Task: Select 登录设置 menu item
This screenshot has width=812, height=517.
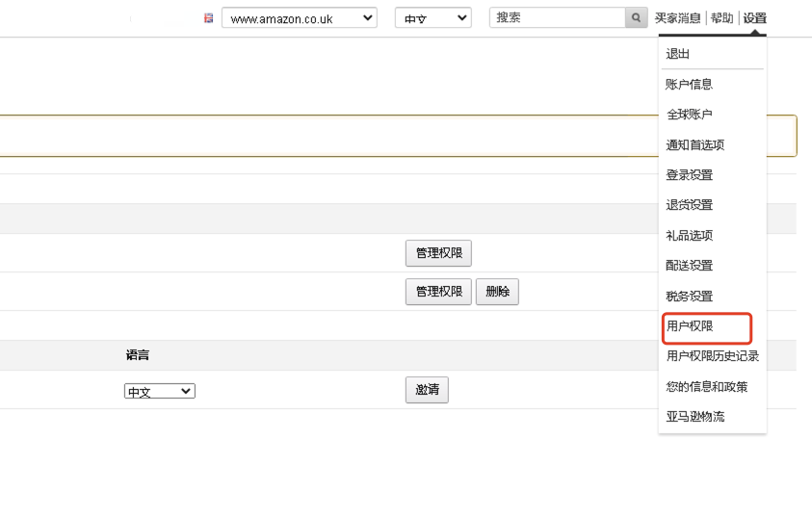Action: (x=689, y=175)
